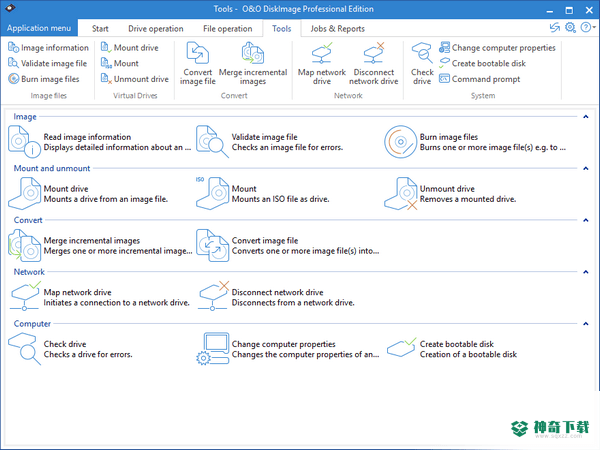Click Disconnect network drive ribbon icon

(373, 53)
